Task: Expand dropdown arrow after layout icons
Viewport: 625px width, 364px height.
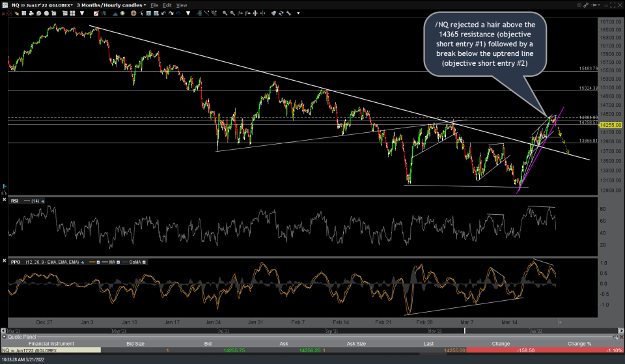Action: click(82, 13)
